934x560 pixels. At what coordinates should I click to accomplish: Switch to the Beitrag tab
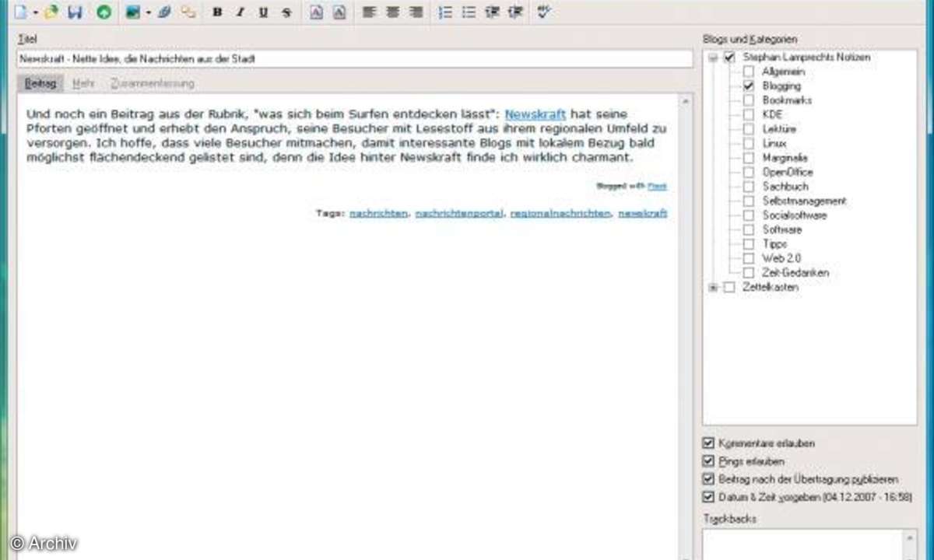[x=40, y=83]
